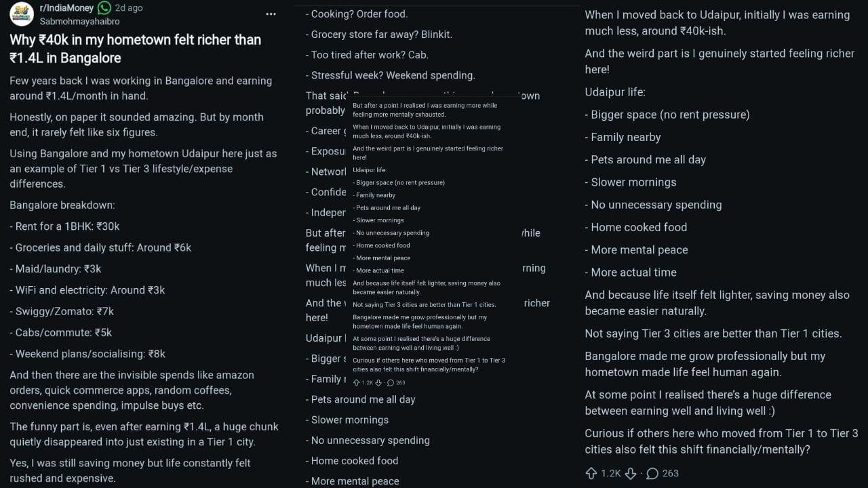
Task: Click the 'Rent for a 1BHK: ₹30k' line
Action: [x=64, y=226]
